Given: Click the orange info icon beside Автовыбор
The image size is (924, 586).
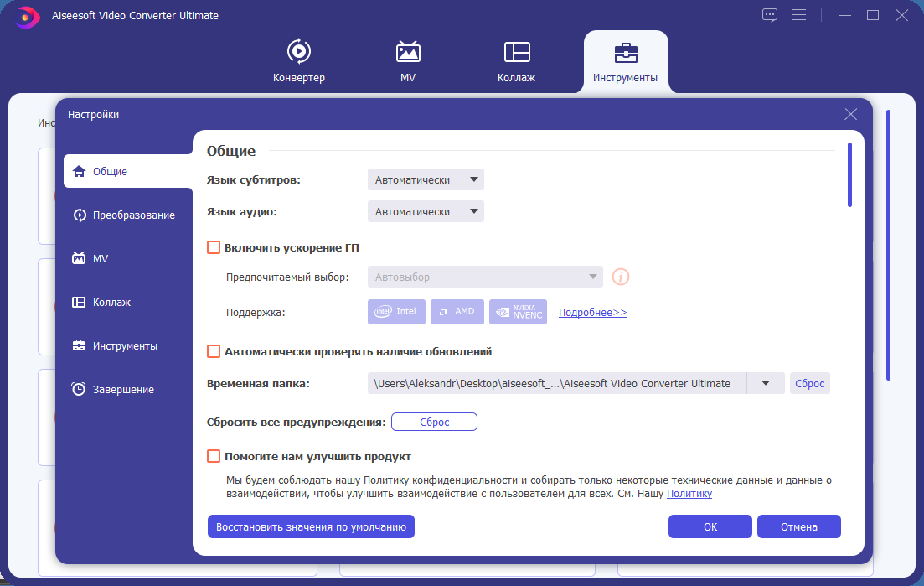Looking at the screenshot, I should [621, 277].
